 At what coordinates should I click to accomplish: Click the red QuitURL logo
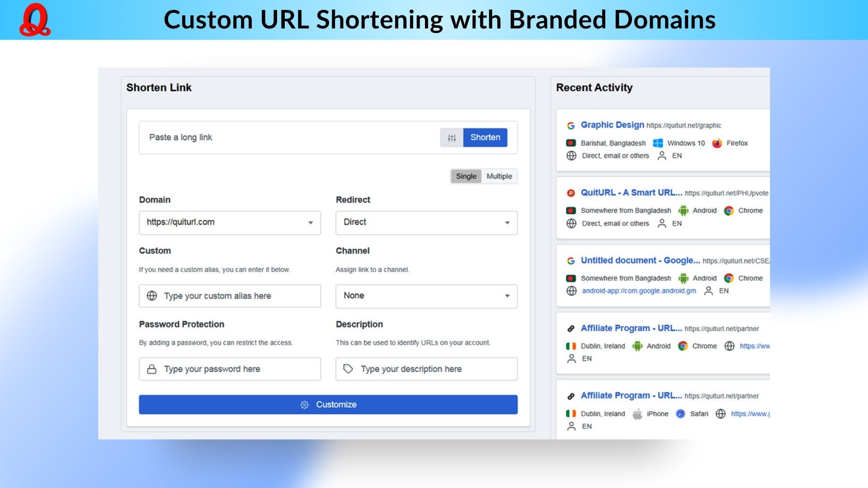tap(35, 20)
